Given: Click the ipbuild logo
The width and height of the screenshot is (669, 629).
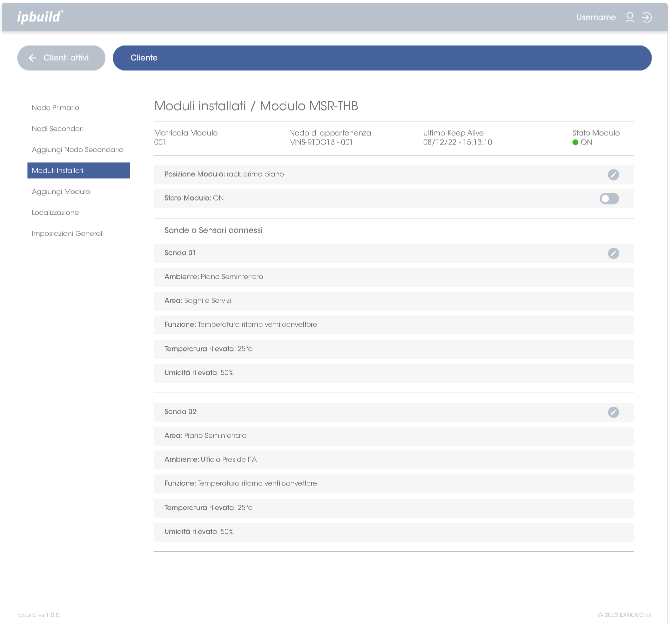Looking at the screenshot, I should tap(40, 17).
